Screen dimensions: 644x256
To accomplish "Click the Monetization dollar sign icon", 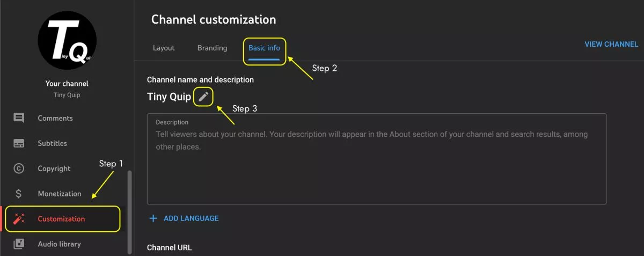I will point(19,194).
